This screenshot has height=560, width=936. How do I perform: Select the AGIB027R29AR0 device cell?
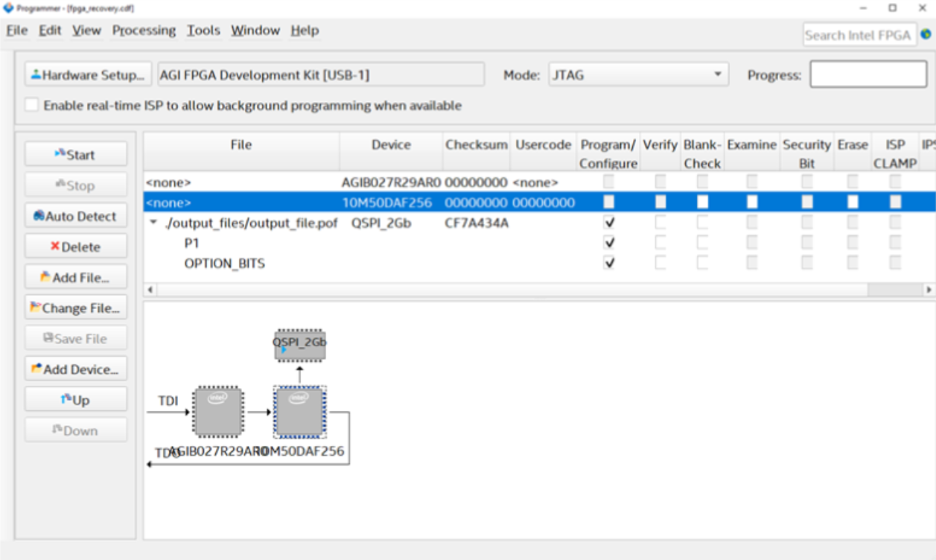click(x=392, y=182)
